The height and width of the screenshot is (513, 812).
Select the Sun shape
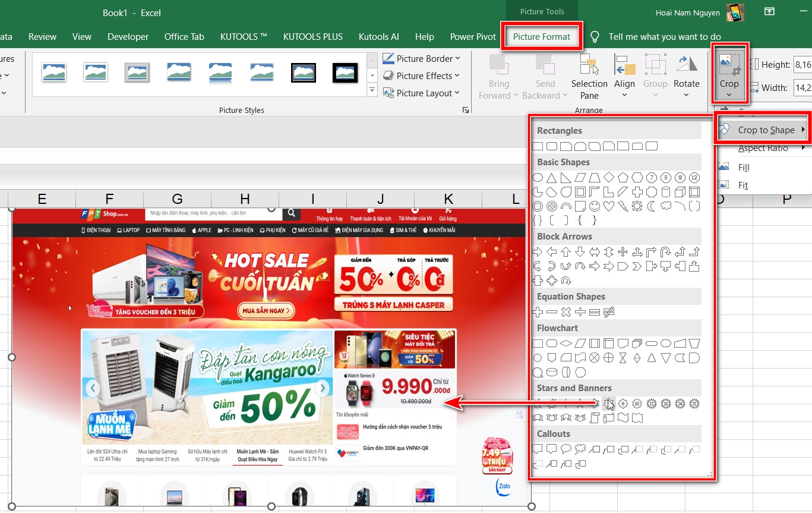pos(637,206)
